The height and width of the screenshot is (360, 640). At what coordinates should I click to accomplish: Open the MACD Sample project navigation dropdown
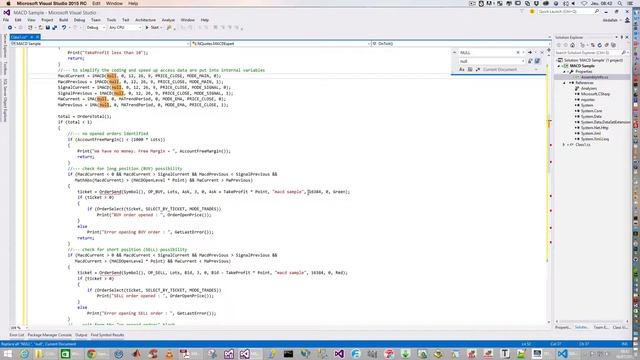point(100,43)
